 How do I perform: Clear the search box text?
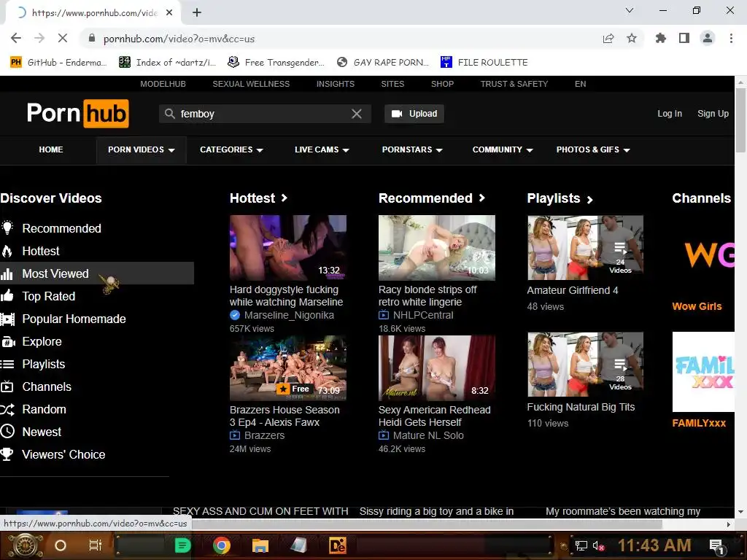(356, 114)
